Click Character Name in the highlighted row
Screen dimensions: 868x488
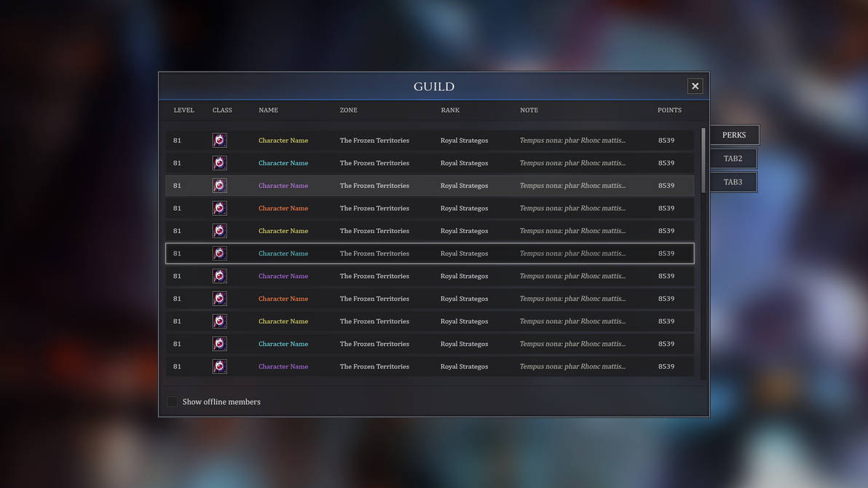(x=283, y=253)
